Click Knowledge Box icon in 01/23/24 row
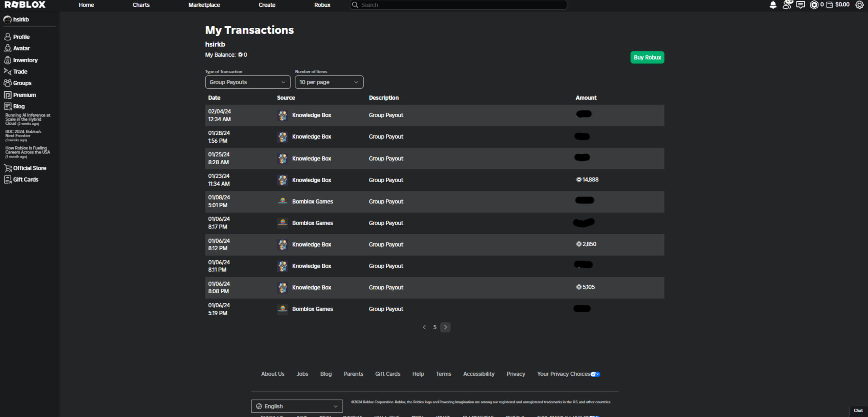 pos(282,180)
